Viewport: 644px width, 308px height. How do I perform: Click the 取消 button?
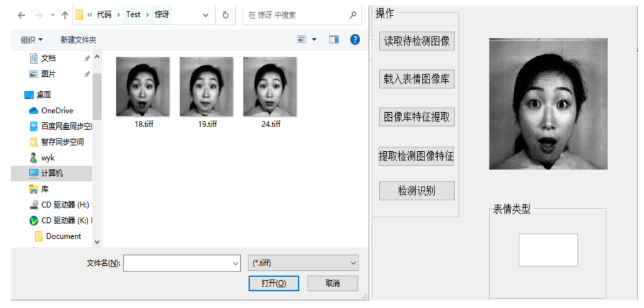pos(333,283)
